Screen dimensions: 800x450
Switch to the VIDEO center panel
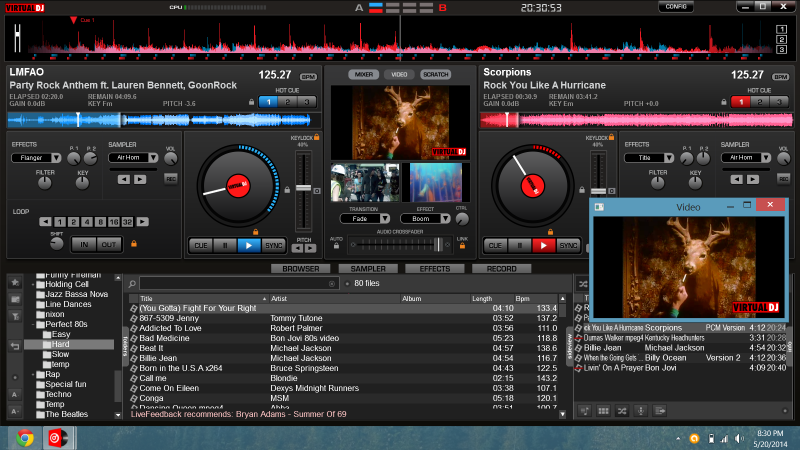click(399, 74)
